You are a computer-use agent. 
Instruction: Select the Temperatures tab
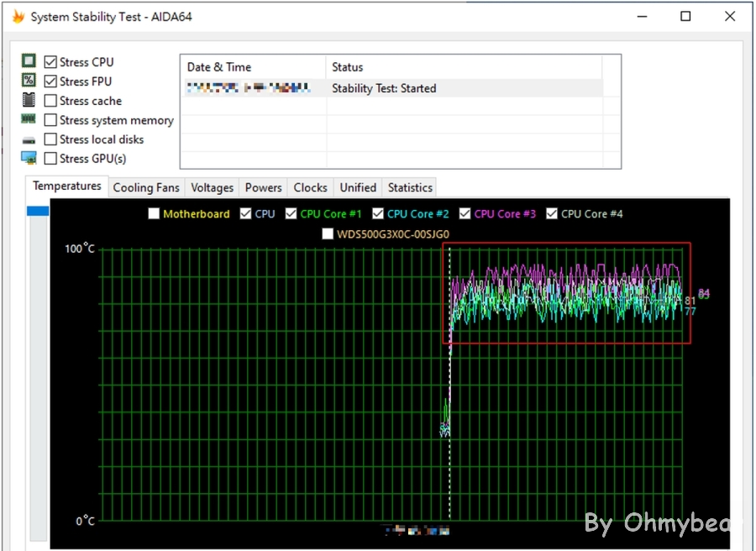click(x=67, y=186)
